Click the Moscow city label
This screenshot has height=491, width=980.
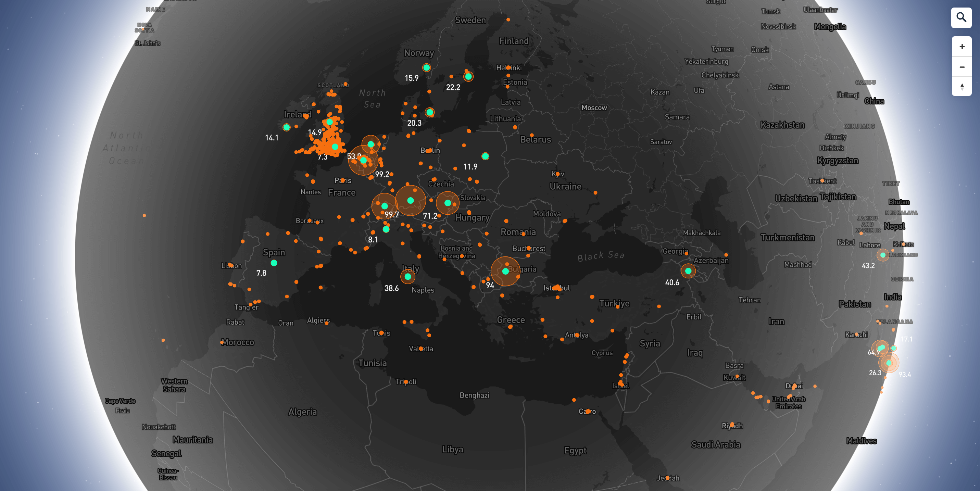[x=594, y=108]
